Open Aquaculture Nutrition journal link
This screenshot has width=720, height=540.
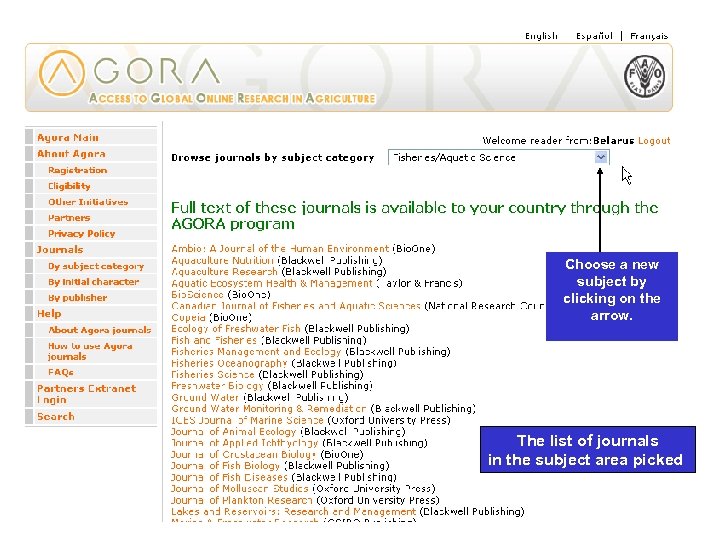222,260
